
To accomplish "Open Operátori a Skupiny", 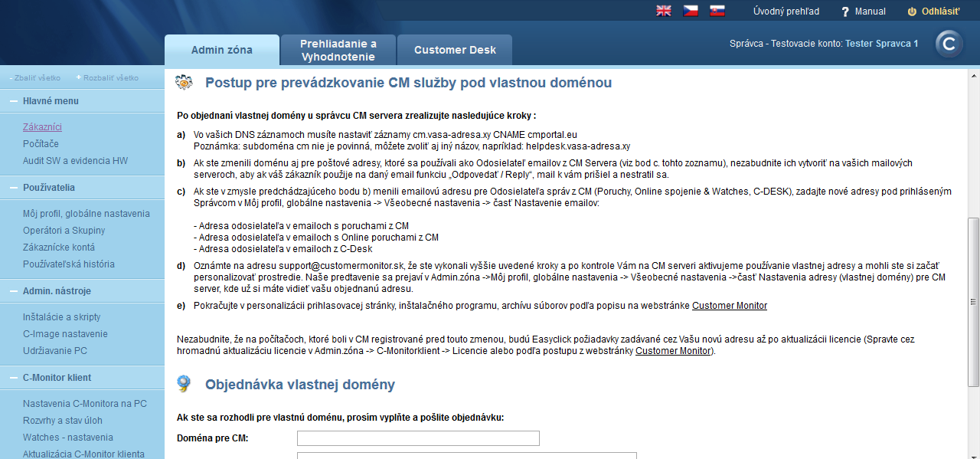I will click(x=64, y=231).
